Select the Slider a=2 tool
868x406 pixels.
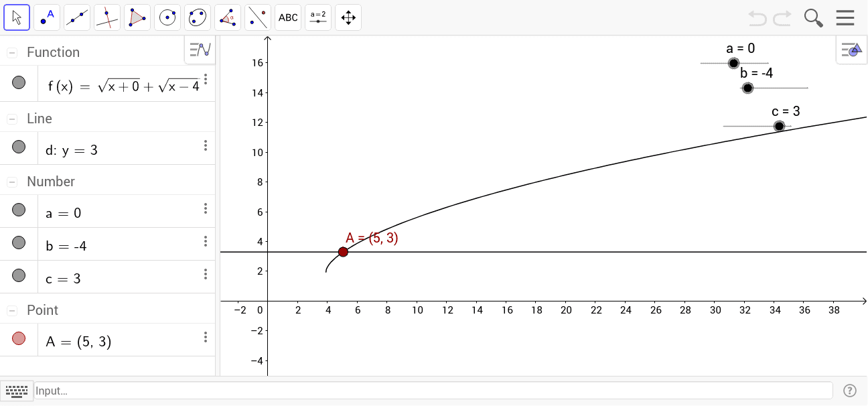318,17
